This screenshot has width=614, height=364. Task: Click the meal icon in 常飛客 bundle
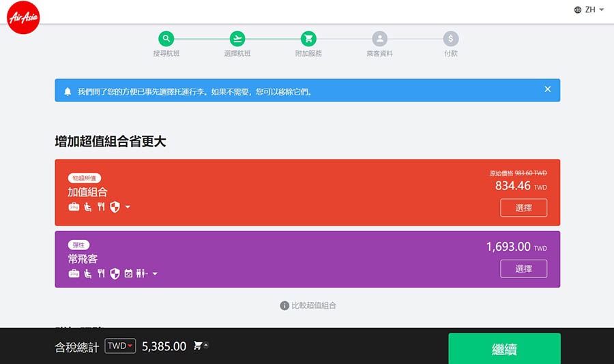[101, 274]
